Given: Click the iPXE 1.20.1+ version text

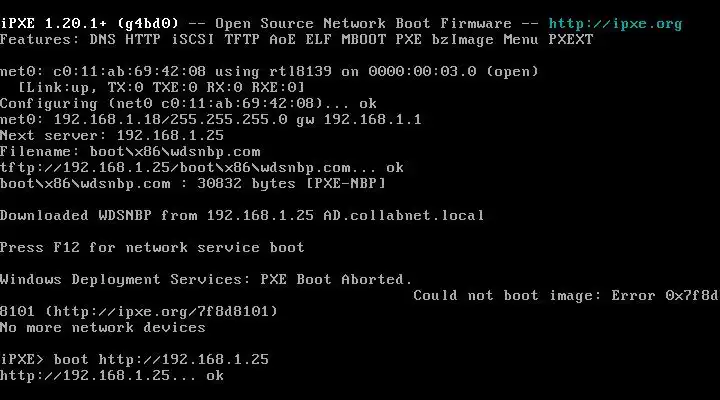Looking at the screenshot, I should (x=53, y=23).
